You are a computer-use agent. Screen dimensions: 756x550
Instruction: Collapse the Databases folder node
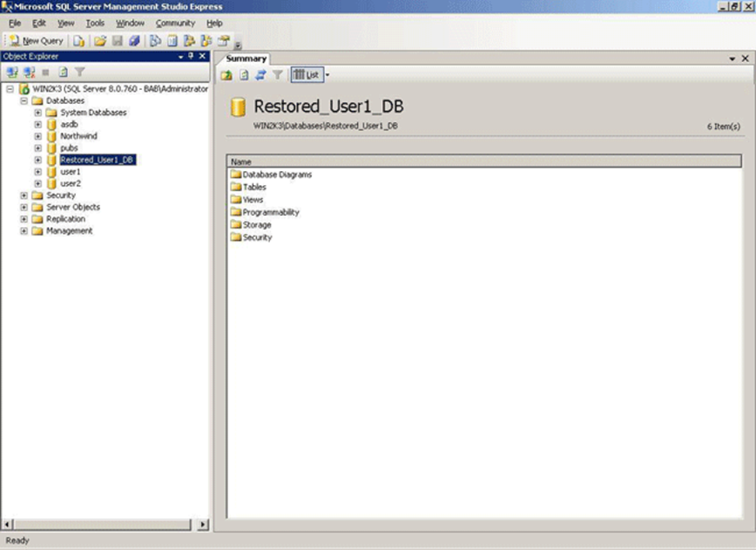23,101
